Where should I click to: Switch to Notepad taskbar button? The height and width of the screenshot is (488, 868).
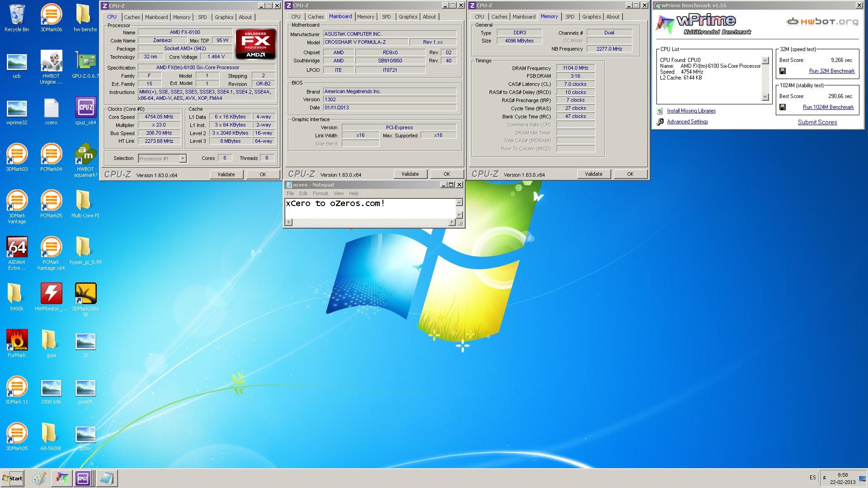(106, 479)
